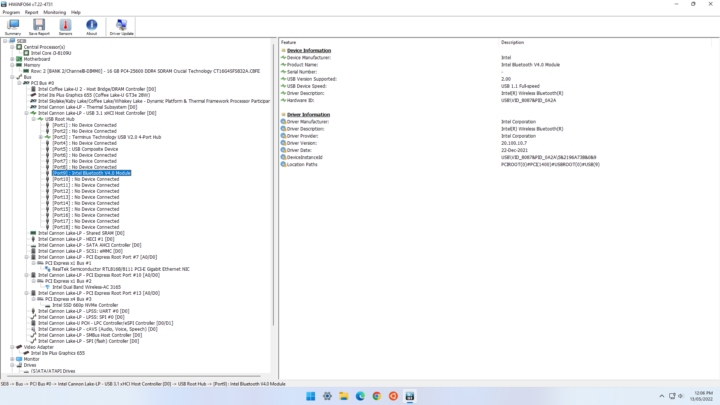Screen dimensions: 720x405
Task: Expand Port3 Terminus Technology hub node
Action: click(x=41, y=137)
